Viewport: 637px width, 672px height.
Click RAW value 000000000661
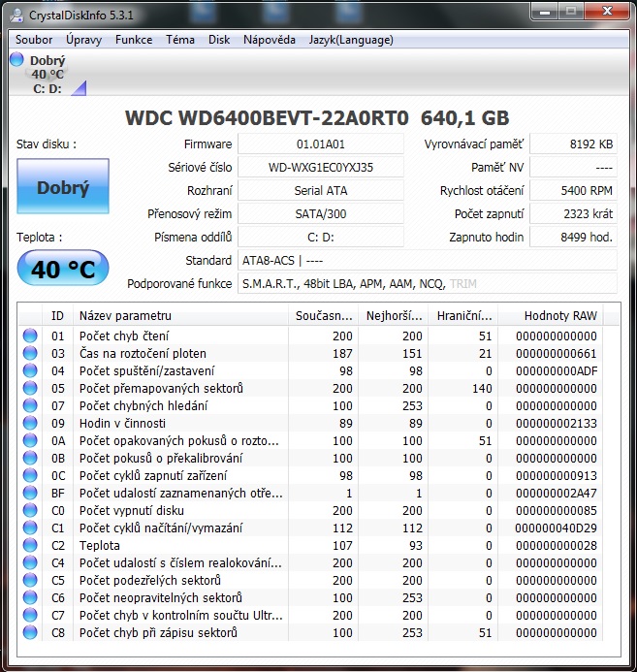pyautogui.click(x=556, y=354)
